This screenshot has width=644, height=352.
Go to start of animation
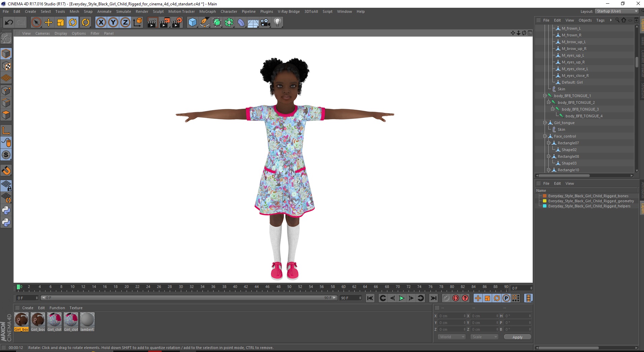[370, 298]
